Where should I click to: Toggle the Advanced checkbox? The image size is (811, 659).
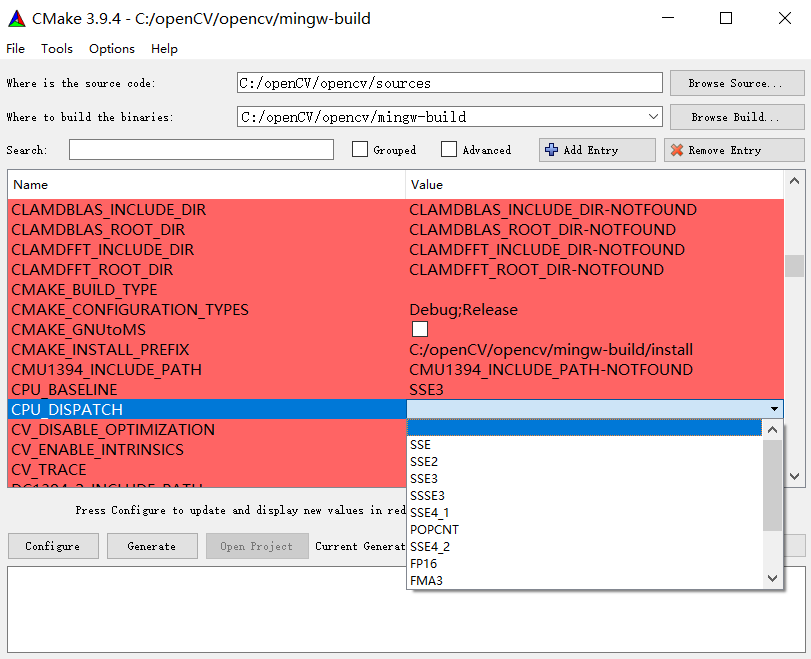coord(449,149)
